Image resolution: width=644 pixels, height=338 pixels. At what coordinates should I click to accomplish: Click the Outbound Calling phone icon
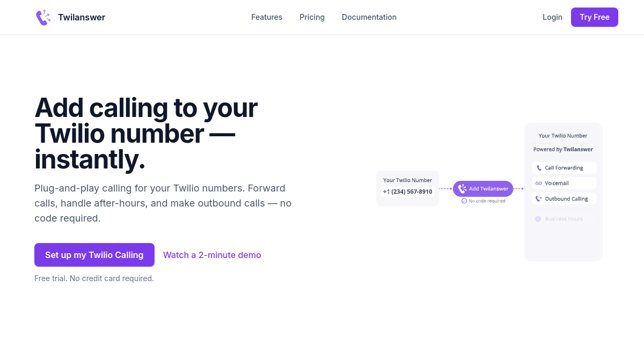pyautogui.click(x=539, y=199)
